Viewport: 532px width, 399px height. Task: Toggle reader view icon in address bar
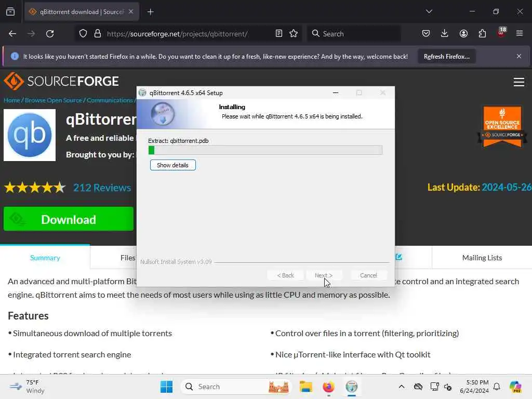(279, 34)
